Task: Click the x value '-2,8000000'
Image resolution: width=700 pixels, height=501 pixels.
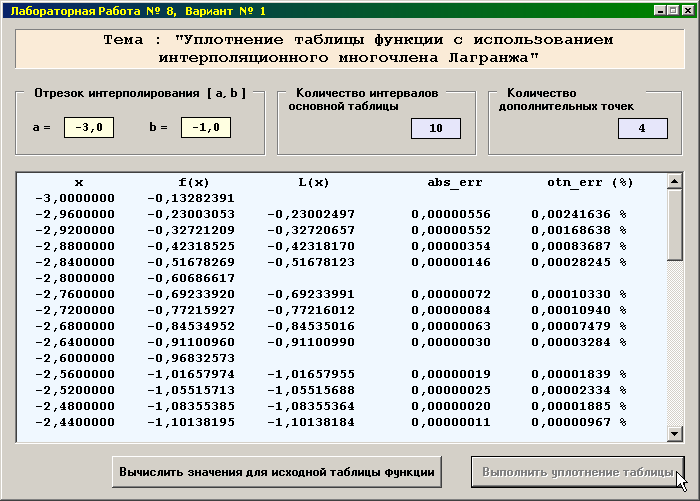Action: coord(75,278)
